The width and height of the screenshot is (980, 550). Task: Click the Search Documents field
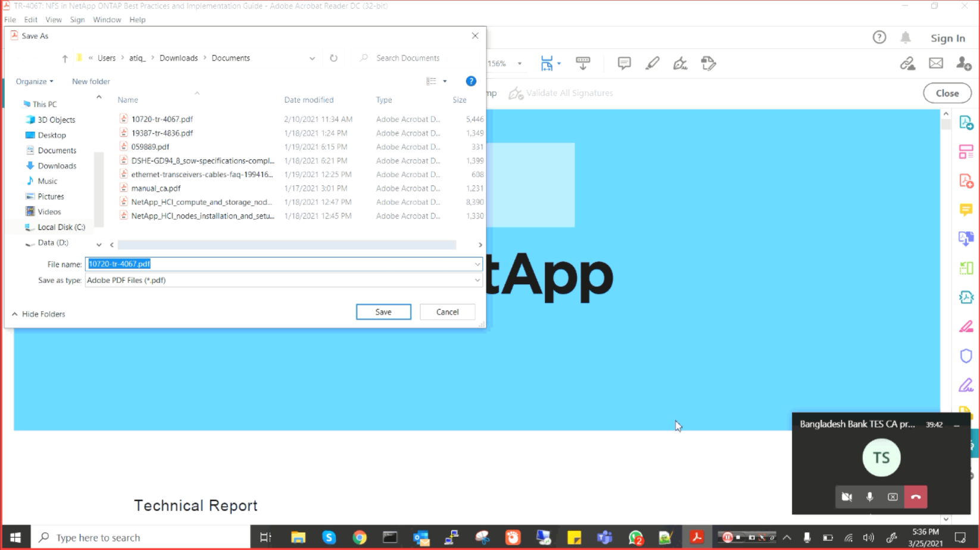(x=417, y=58)
